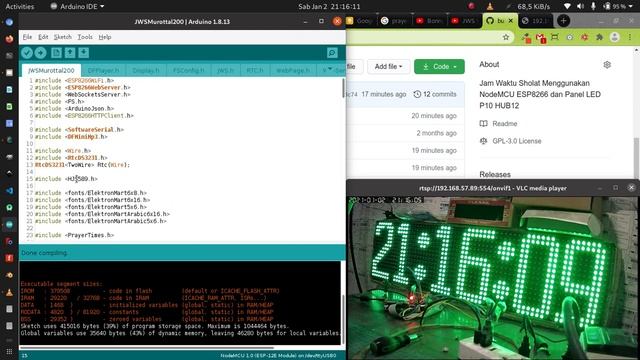Switch to the RTC.h tab

pos(255,70)
